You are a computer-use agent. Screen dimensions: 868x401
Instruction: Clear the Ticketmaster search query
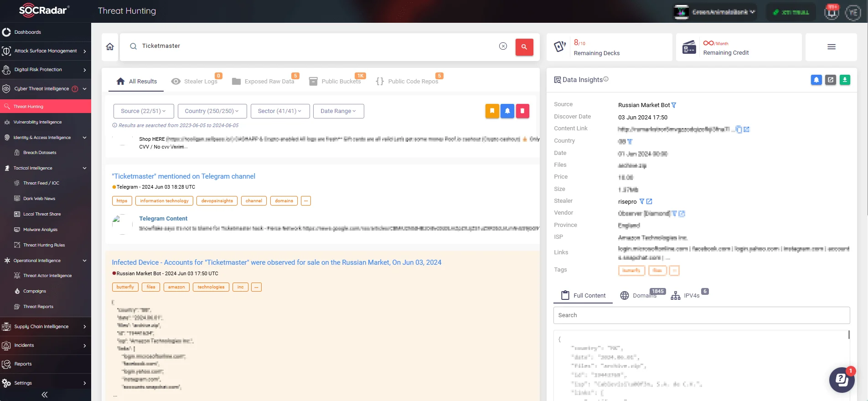[x=503, y=46]
